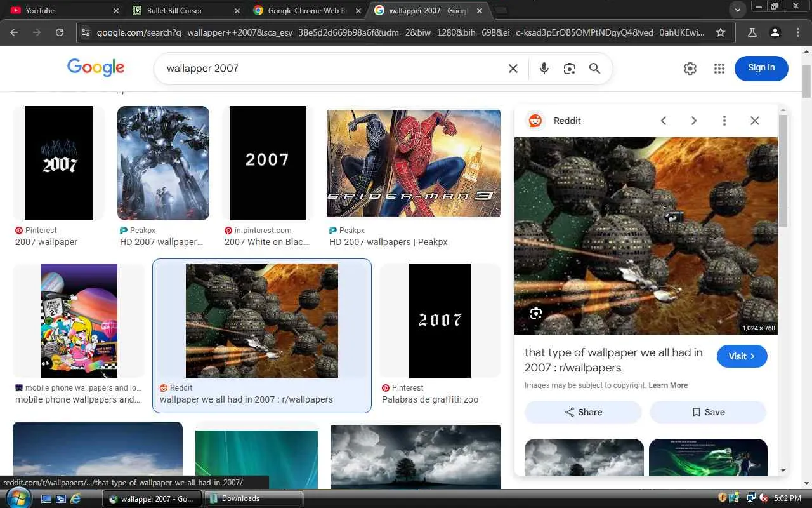Submit search with the magnifier icon
The height and width of the screenshot is (508, 812).
[x=594, y=69]
